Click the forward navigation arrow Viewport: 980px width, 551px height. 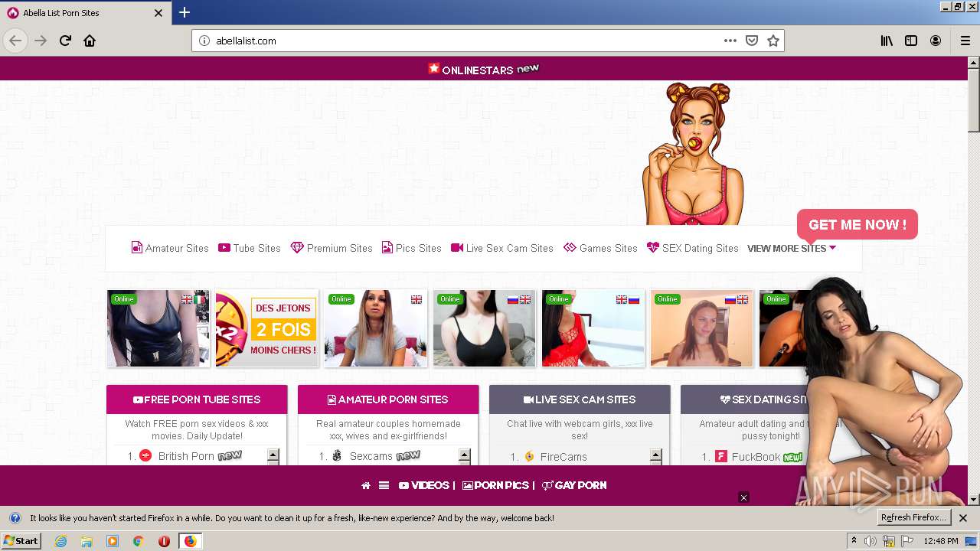click(x=41, y=41)
